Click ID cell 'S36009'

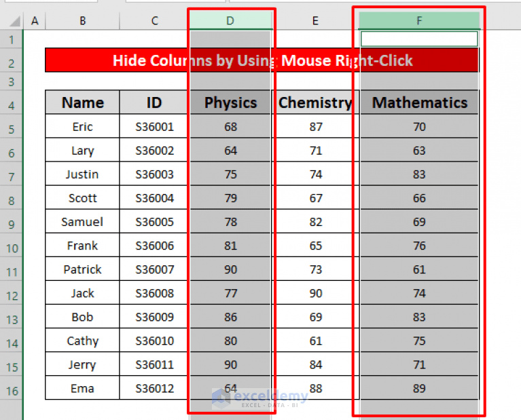(x=154, y=317)
